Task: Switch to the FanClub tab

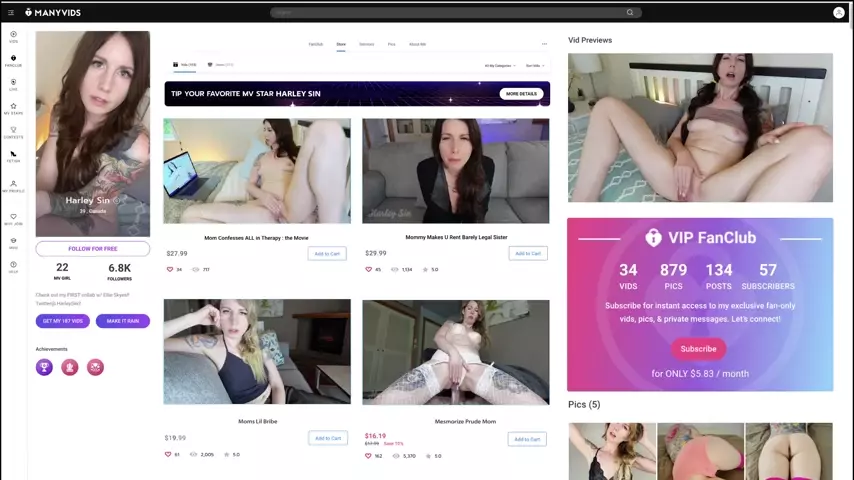Action: (x=316, y=44)
